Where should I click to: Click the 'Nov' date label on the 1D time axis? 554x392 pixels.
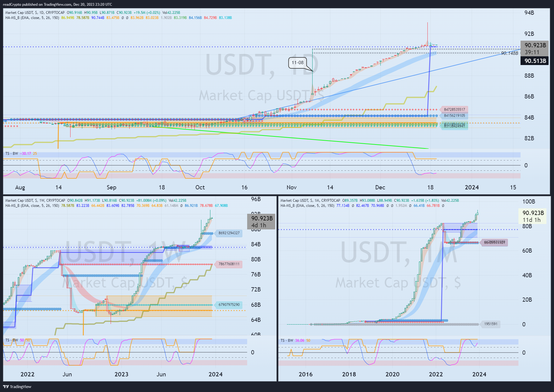[x=291, y=187]
